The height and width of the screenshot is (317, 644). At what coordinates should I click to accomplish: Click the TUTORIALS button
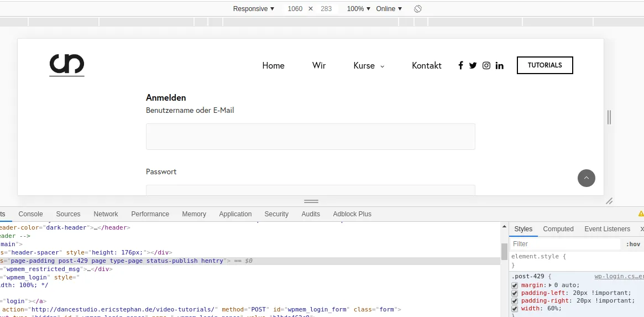pos(544,65)
